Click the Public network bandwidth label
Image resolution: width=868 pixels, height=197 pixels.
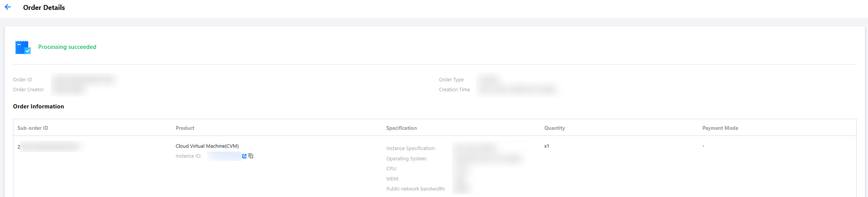pyautogui.click(x=416, y=189)
